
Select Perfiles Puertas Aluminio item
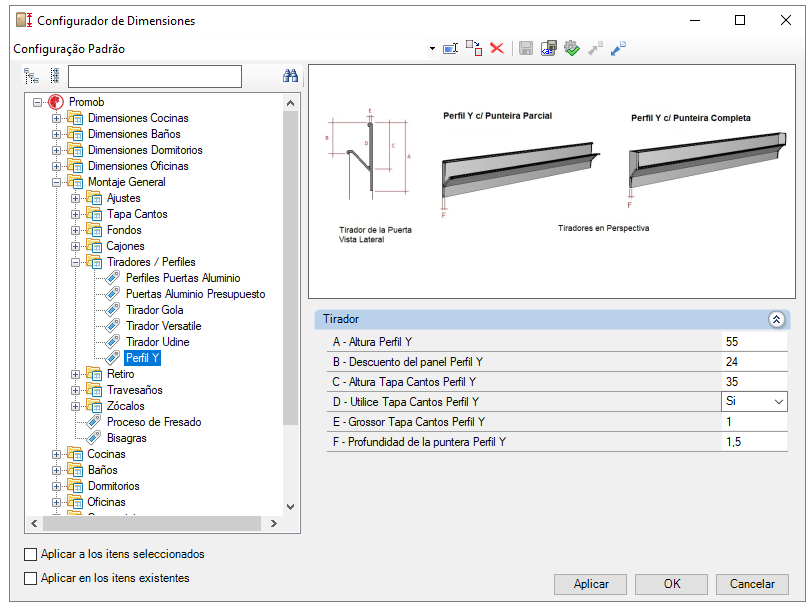point(183,278)
